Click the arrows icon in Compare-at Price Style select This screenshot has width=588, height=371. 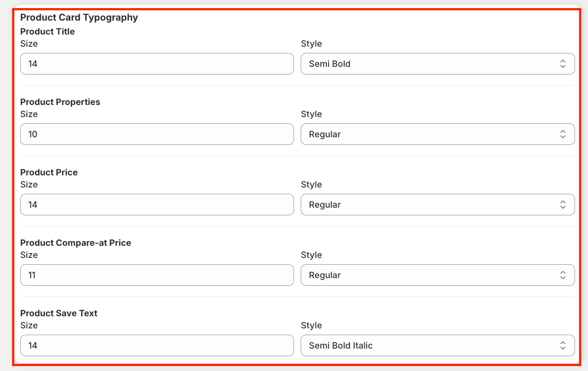tap(563, 275)
